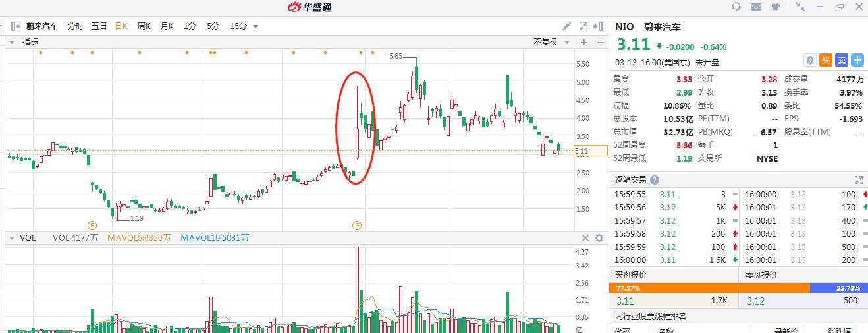868x333 pixels.
Task: Click the first orange diamond event marker
Action: (40, 53)
